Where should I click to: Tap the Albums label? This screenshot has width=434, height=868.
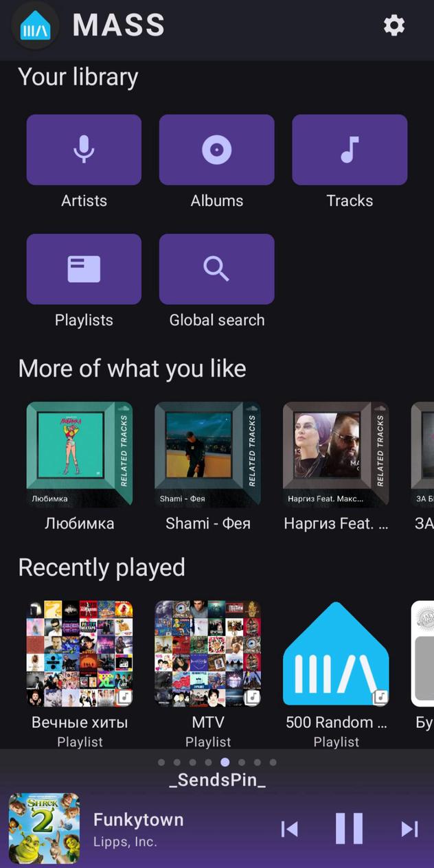point(216,201)
